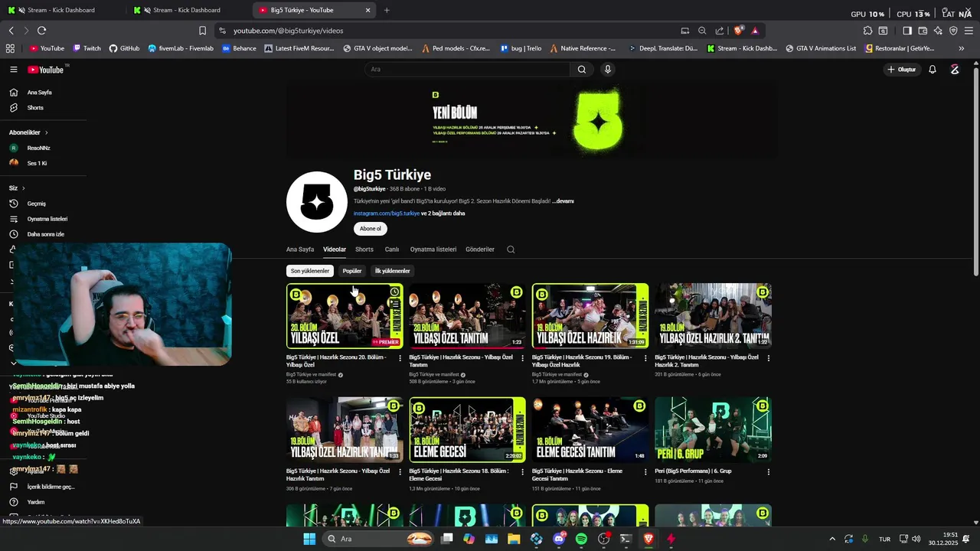
Task: Open options menu for 20. Bölüm Yılbaşı Özel video
Action: click(400, 357)
